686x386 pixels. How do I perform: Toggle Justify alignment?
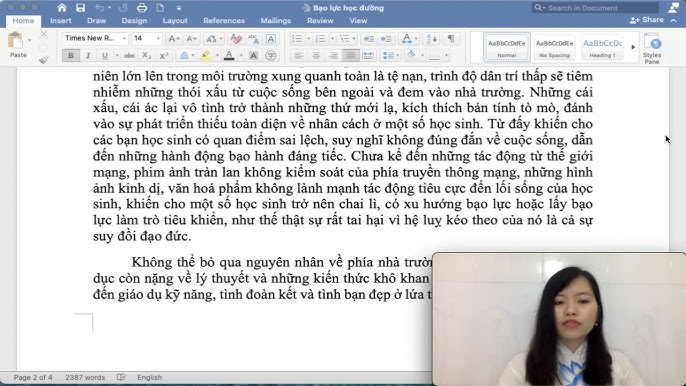(350, 56)
